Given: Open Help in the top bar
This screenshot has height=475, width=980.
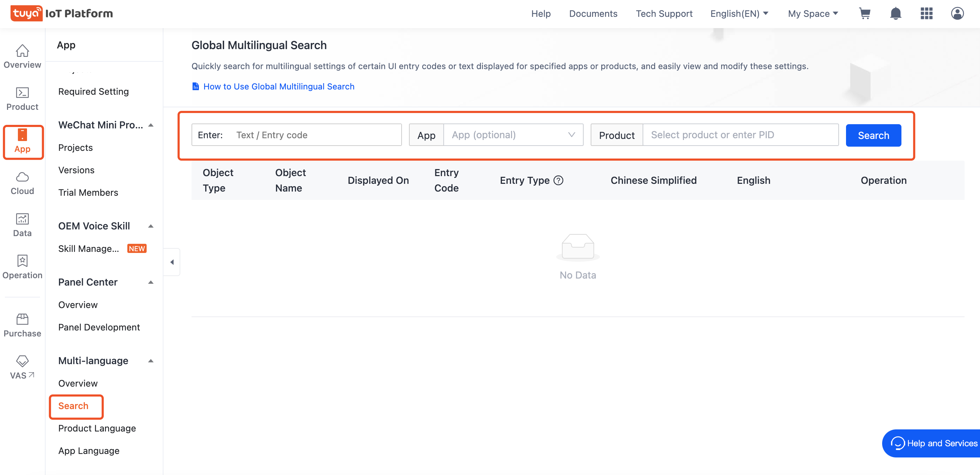Looking at the screenshot, I should click(541, 14).
